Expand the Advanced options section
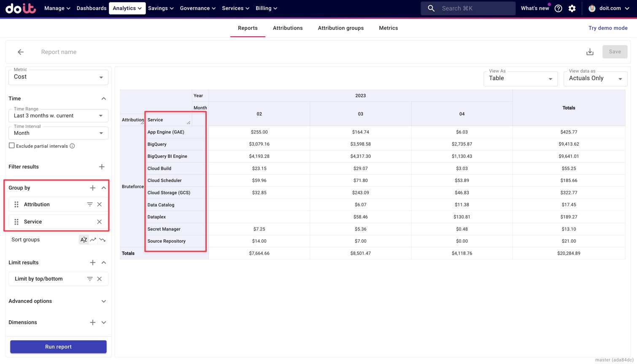This screenshot has height=364, width=637. tap(103, 301)
